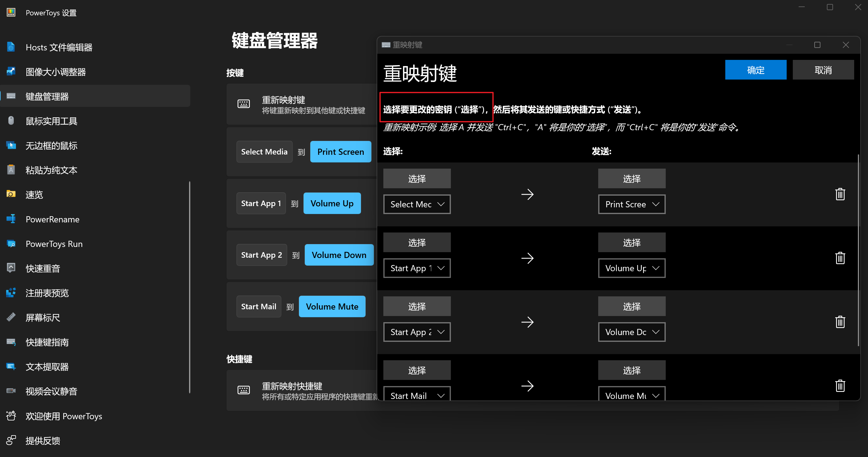Switch to the 键盘管理器 section

coord(11,96)
